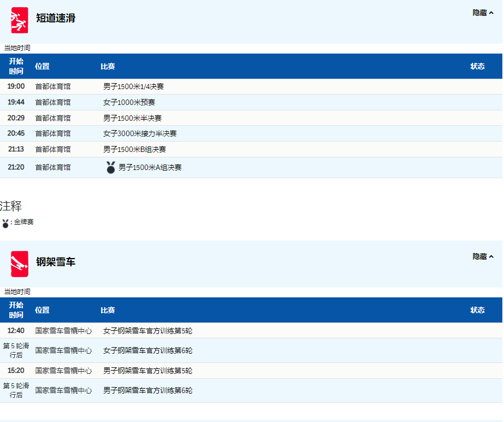Open the 钢架雪车 heading
This screenshot has height=422, width=504.
pos(56,262)
